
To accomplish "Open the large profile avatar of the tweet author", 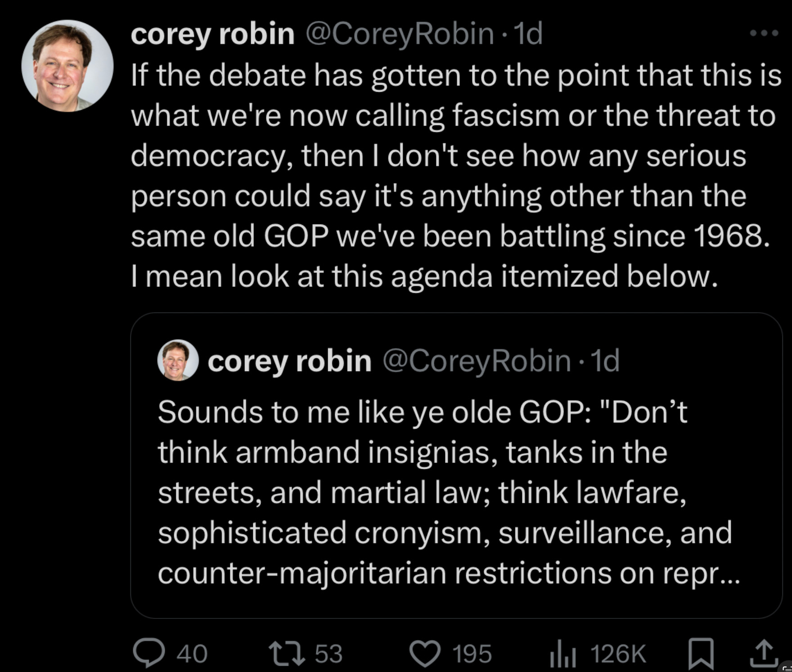I will point(67,66).
